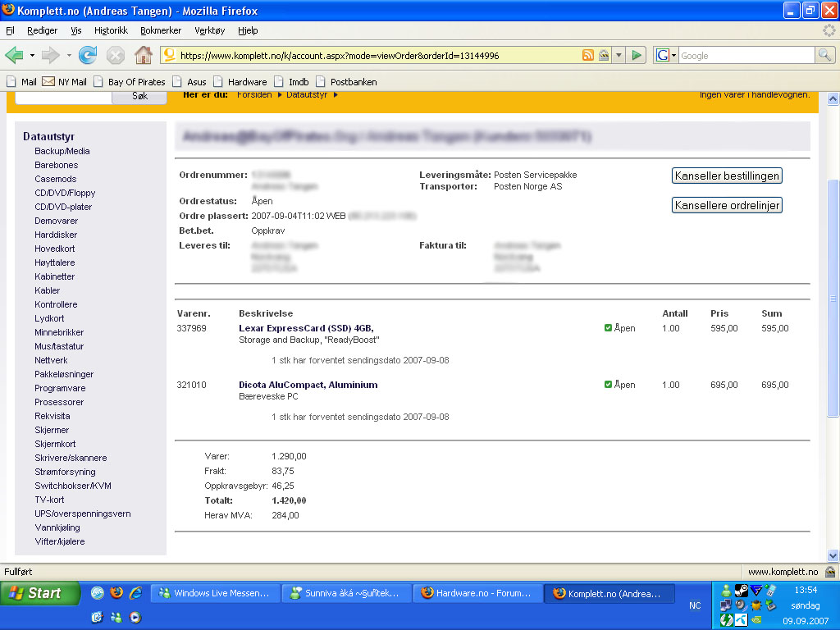Open the Lexar ExpressCard (SSD) 4GB product link
Image resolution: width=840 pixels, height=630 pixels.
click(x=306, y=328)
